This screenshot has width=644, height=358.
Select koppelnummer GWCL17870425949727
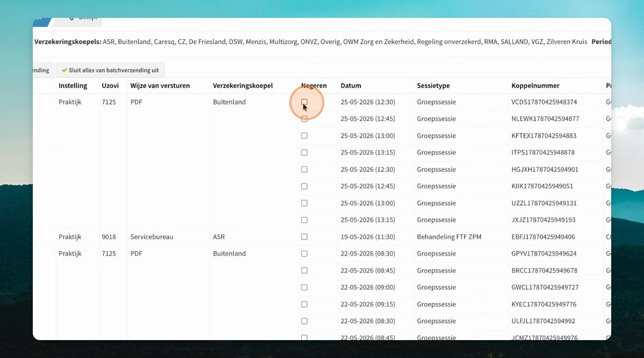(545, 287)
